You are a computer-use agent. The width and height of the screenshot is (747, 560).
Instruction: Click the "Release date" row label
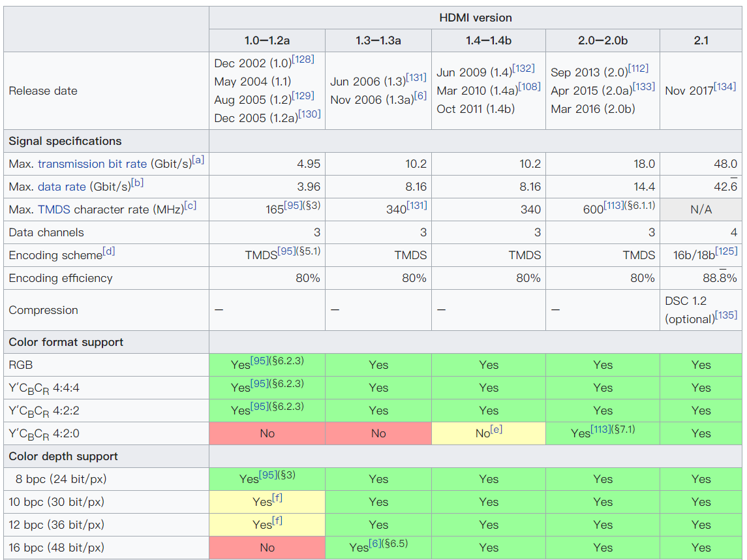pos(43,91)
